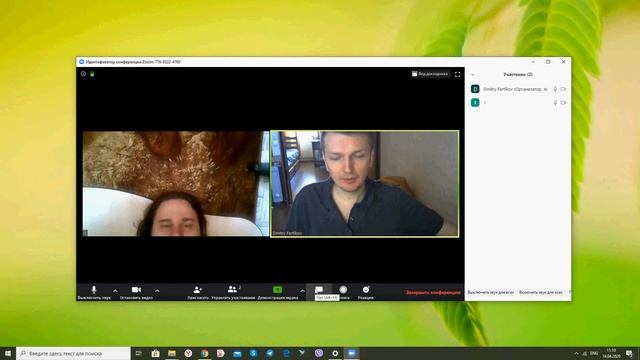This screenshot has height=360, width=640.
Task: Launch Google Chrome from the taskbar
Action: (204, 353)
